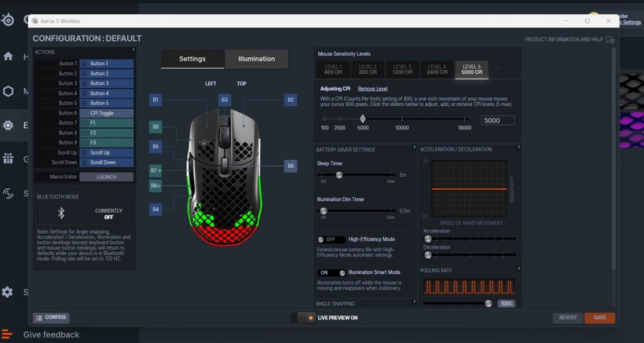Turn off Illumination Smart Mode

coord(331,273)
